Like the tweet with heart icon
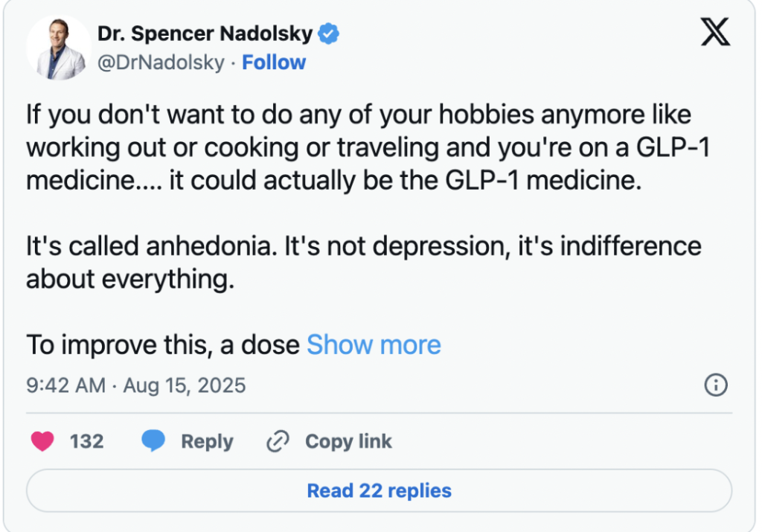762x532 pixels. (x=43, y=441)
